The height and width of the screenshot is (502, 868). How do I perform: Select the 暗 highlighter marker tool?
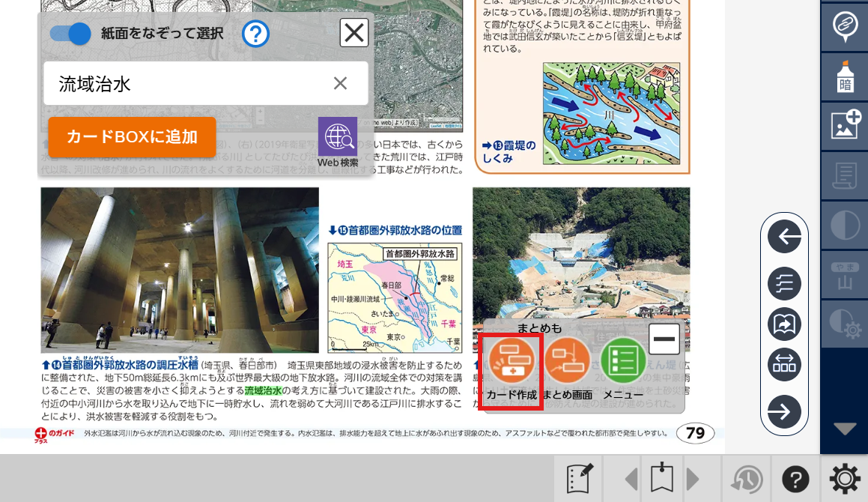point(845,77)
